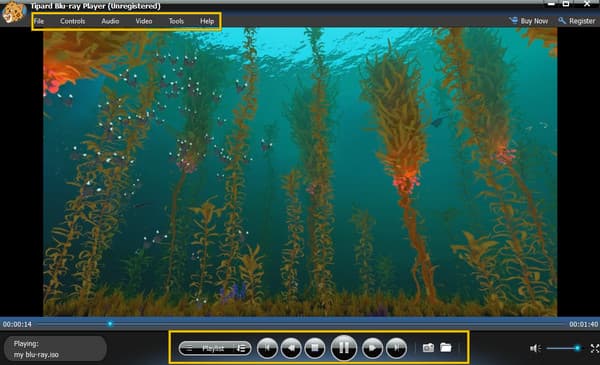Mute the audio with speaker icon
Viewport: 600px width, 365px height.
tap(535, 348)
